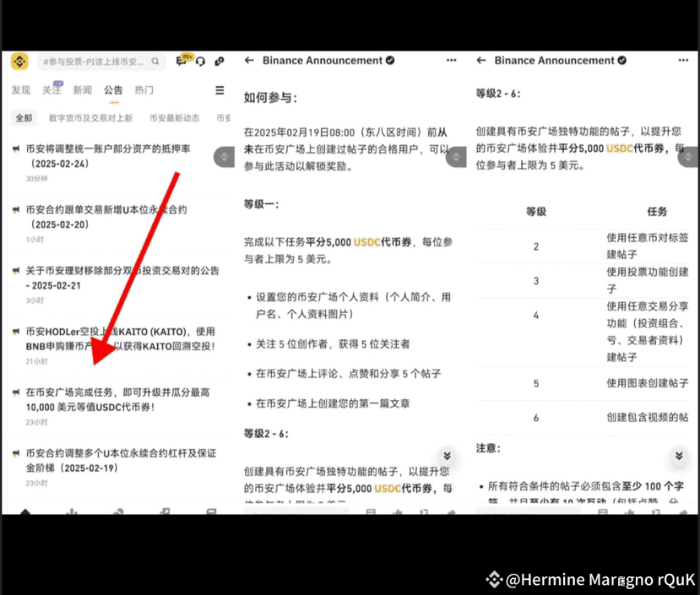Switch to the 关注 tab

pyautogui.click(x=52, y=90)
